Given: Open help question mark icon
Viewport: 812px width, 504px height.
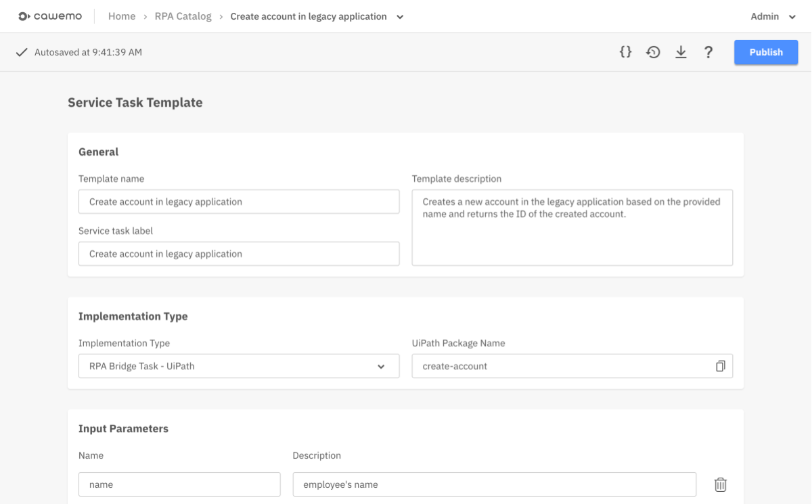Looking at the screenshot, I should (x=708, y=52).
